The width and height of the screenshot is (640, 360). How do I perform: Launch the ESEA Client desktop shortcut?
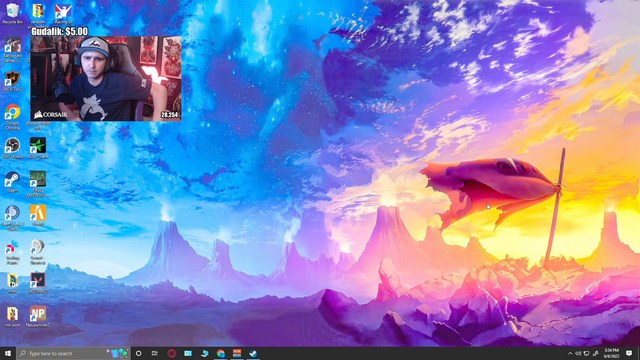coord(38,148)
